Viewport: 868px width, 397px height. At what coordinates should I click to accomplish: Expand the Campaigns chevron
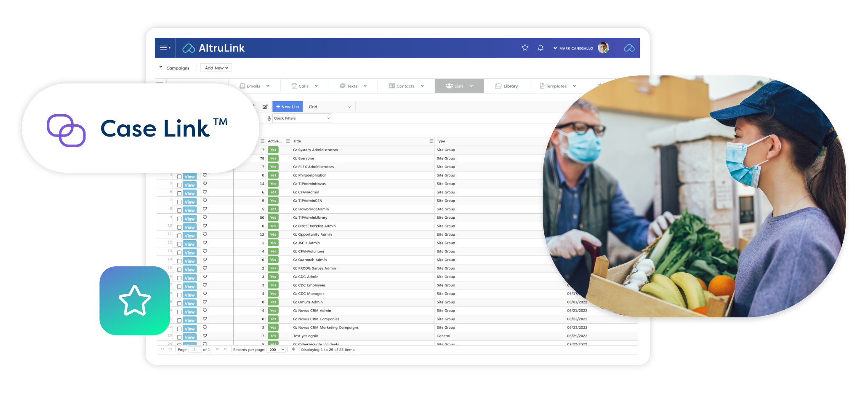tap(161, 67)
